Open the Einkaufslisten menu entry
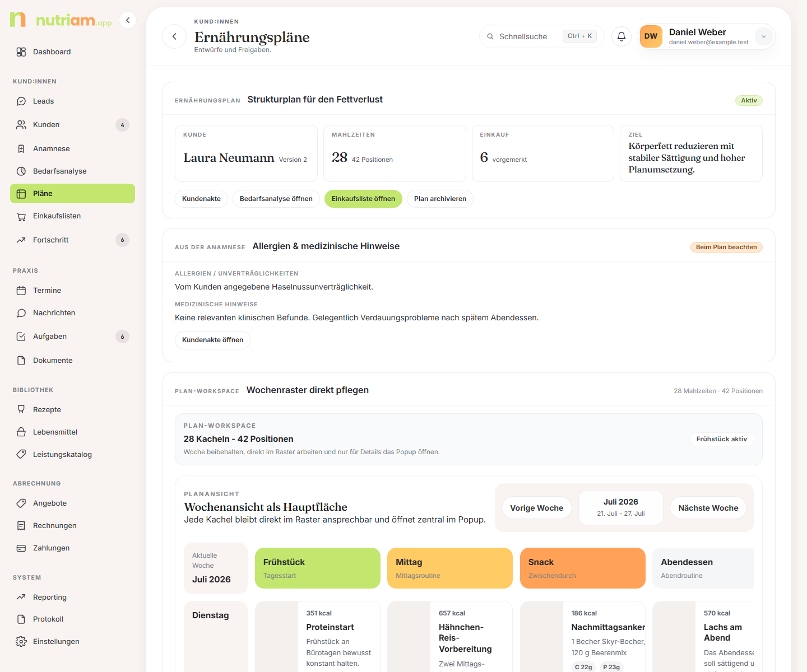807x672 pixels. click(x=73, y=216)
